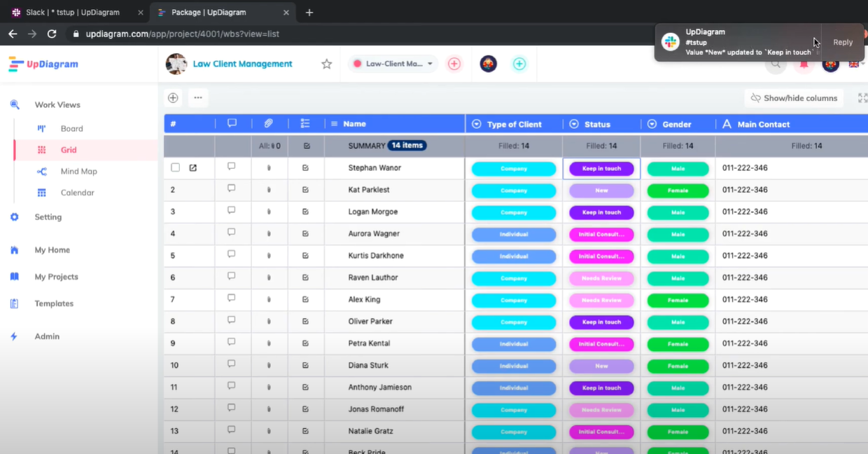
Task: Open the three-dots more options button
Action: [198, 98]
